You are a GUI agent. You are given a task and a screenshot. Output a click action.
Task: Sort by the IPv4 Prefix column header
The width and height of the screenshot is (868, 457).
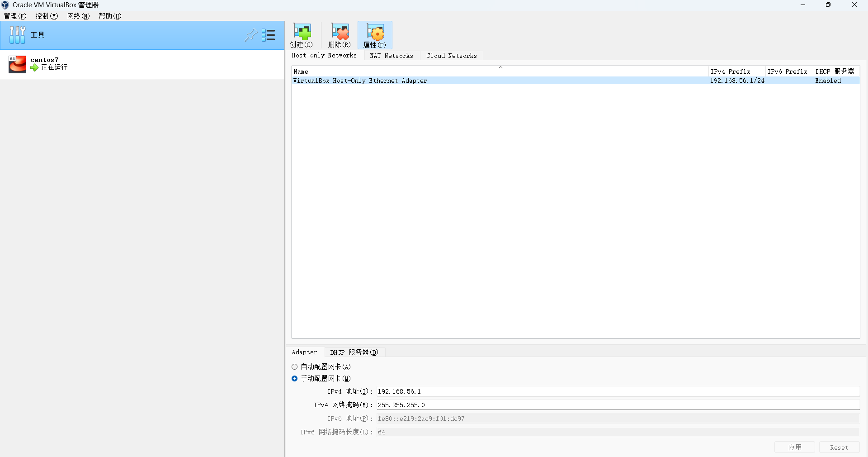[x=737, y=71]
